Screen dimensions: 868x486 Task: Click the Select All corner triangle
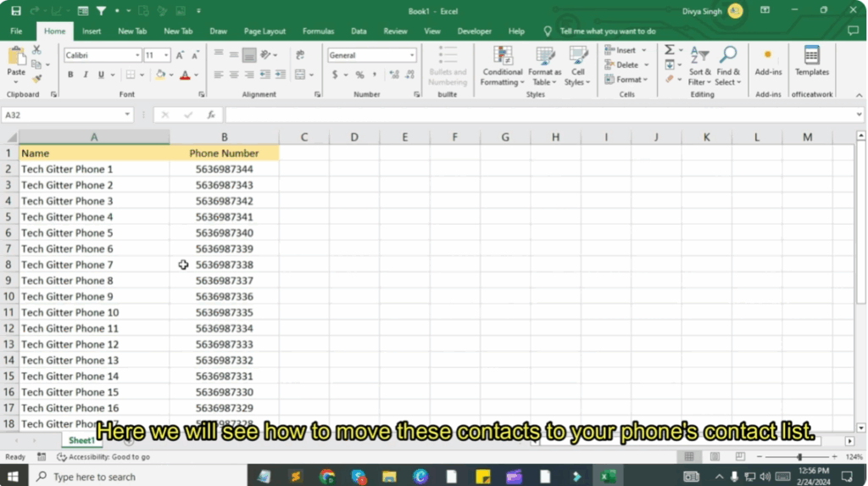point(10,137)
